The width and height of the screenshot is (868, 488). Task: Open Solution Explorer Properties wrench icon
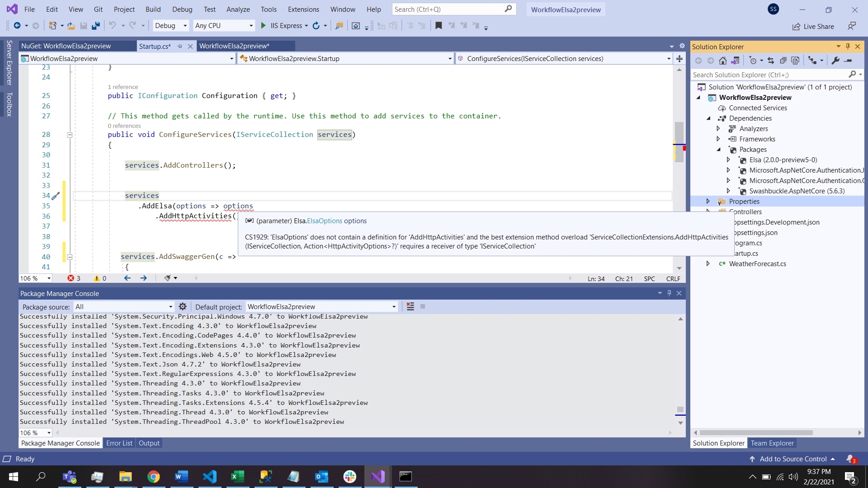point(835,60)
